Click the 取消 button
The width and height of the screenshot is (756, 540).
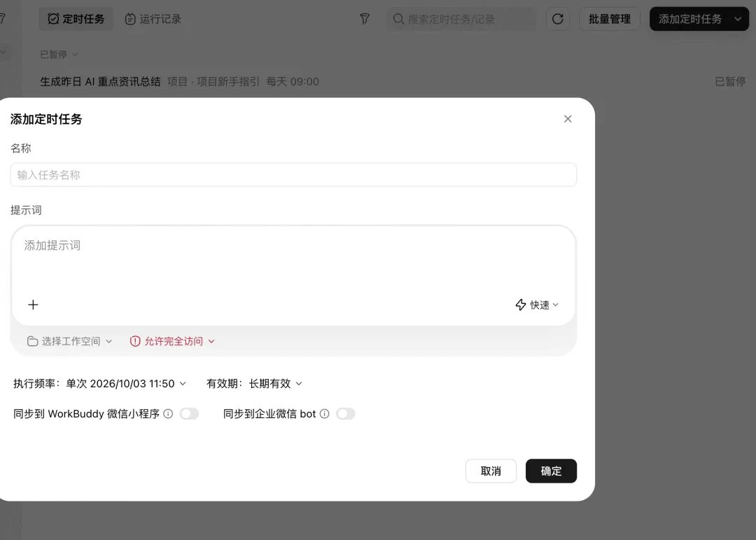(491, 471)
